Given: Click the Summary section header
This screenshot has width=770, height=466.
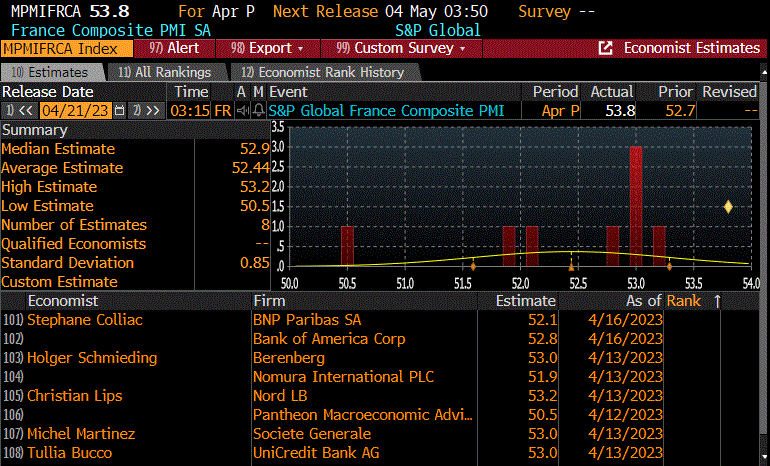Looking at the screenshot, I should (34, 130).
